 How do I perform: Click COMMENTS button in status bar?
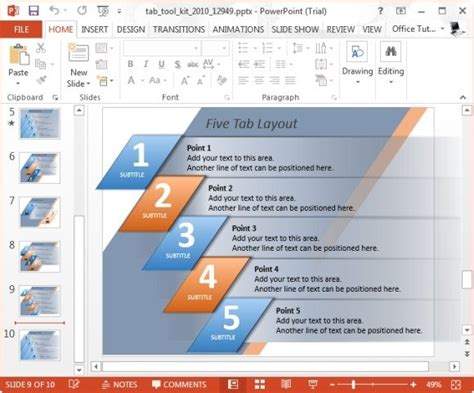(179, 385)
